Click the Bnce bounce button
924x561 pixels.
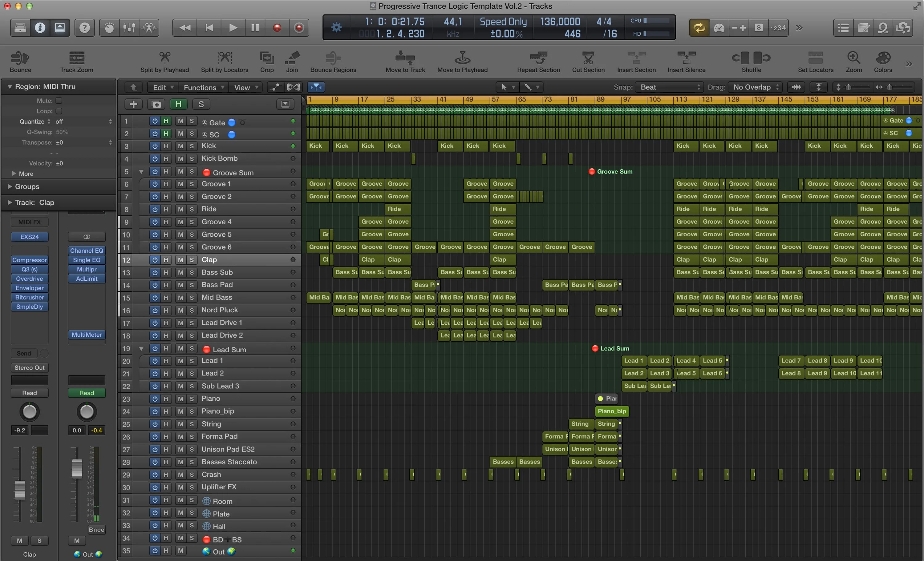pos(96,530)
